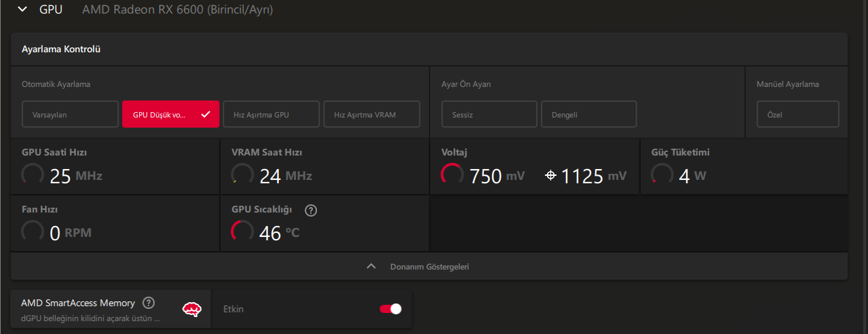The image size is (868, 334).
Task: Click the Fan Hızı gauge
Action: point(33,231)
